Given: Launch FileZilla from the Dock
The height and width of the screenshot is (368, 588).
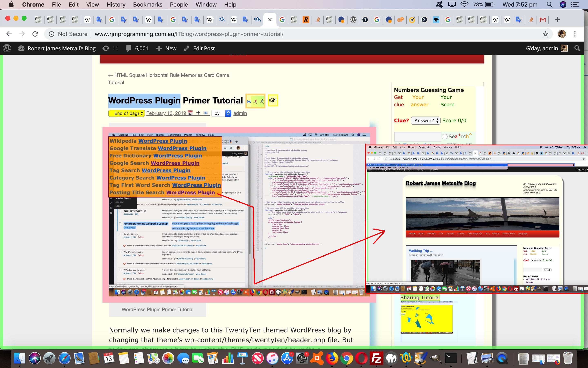Looking at the screenshot, I should tap(376, 358).
